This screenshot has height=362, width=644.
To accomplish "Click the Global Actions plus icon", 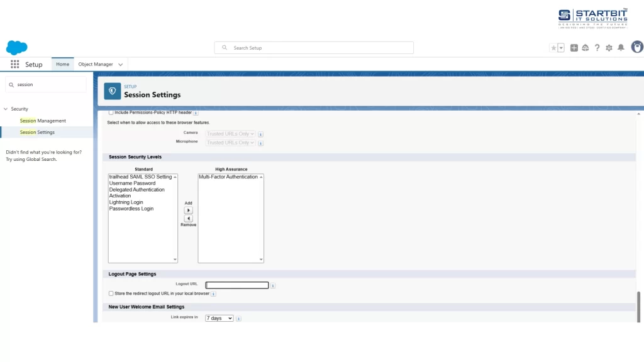I will click(x=574, y=48).
